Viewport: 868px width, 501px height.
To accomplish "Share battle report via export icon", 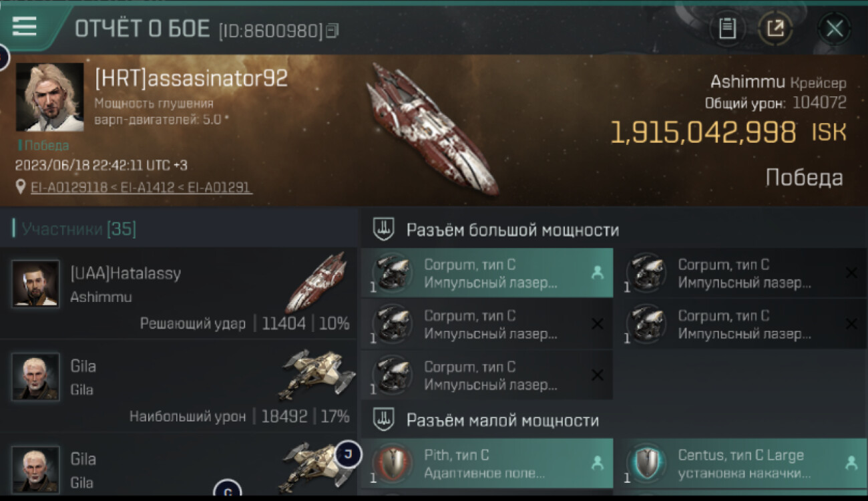I will [775, 29].
